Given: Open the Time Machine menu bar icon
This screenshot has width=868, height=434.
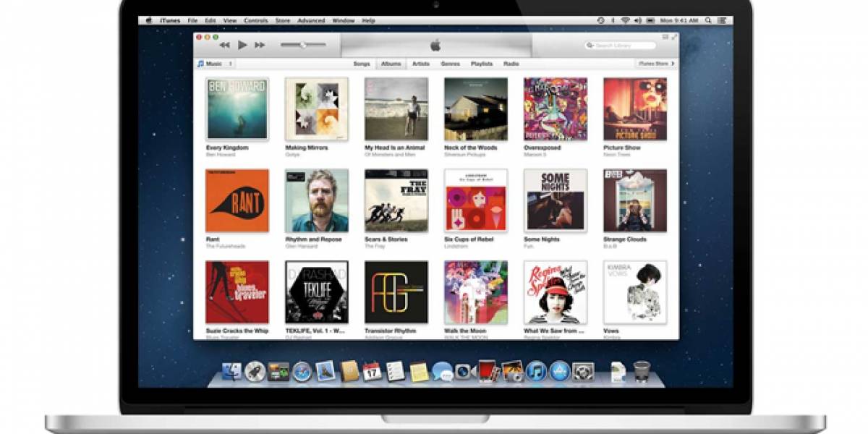Looking at the screenshot, I should tap(602, 20).
